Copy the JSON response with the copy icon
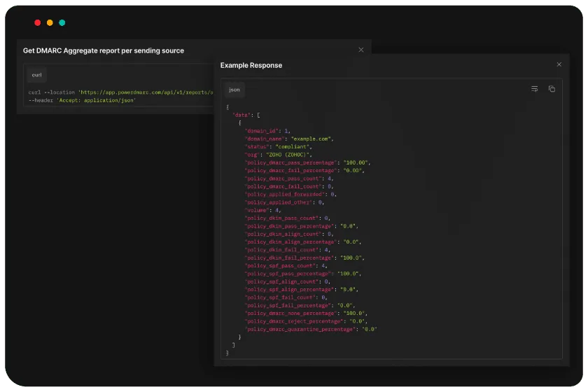The image size is (588, 392). click(x=552, y=89)
